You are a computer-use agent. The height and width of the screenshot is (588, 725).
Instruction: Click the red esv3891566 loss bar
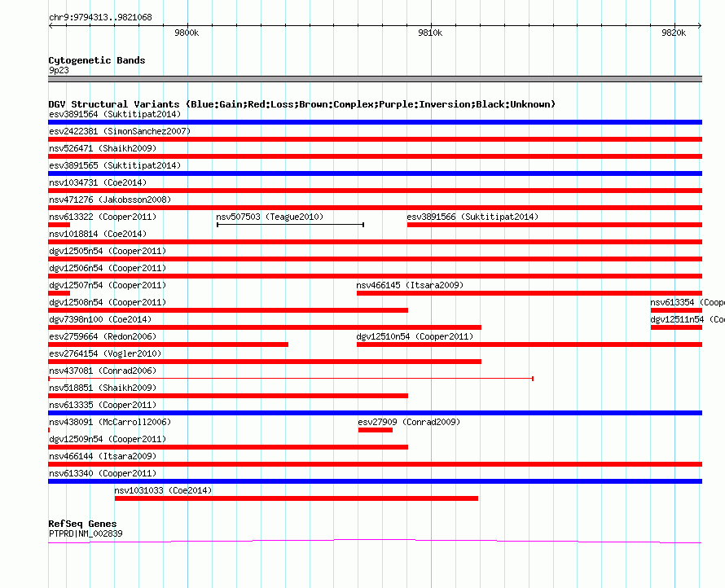[x=555, y=225]
